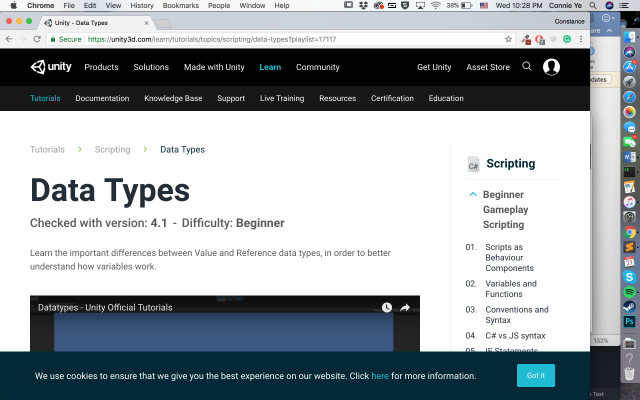640x400 pixels.
Task: Open the Constance profile switcher
Action: tap(569, 21)
